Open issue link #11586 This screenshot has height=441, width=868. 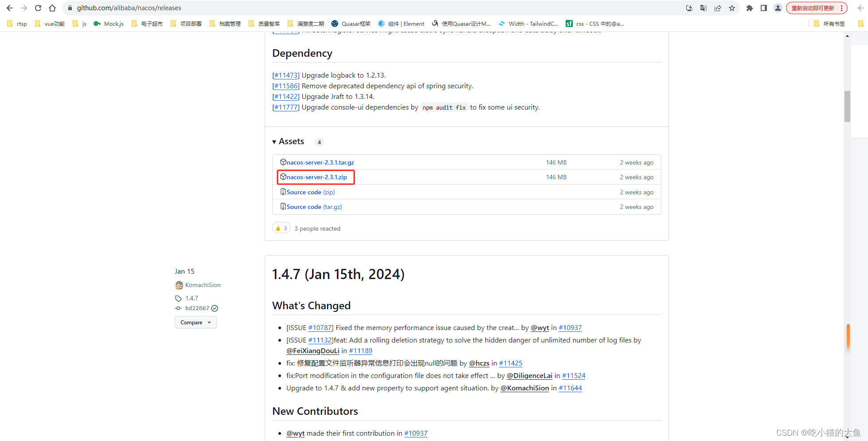(x=286, y=86)
